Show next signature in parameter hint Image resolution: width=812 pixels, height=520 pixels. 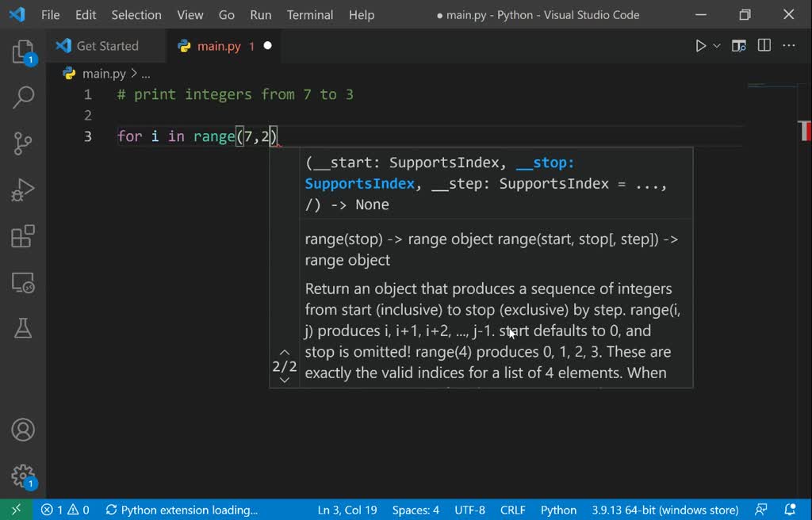click(x=285, y=380)
